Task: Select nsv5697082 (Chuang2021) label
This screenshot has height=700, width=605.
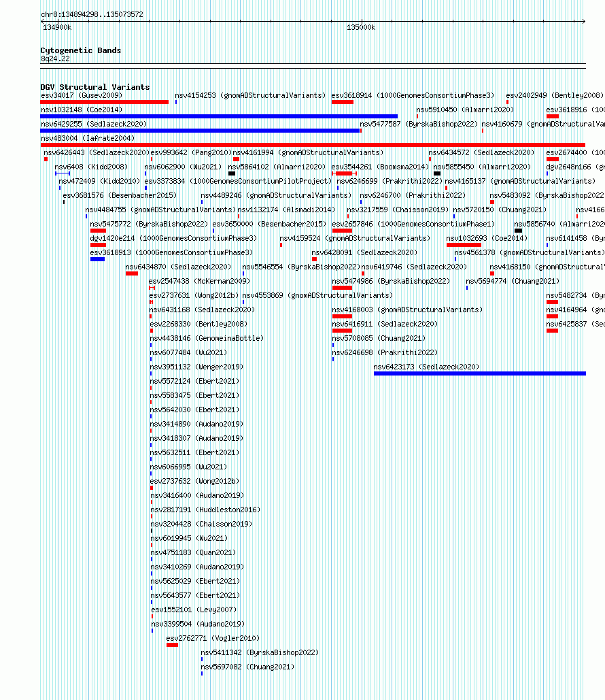Action: pyautogui.click(x=247, y=667)
